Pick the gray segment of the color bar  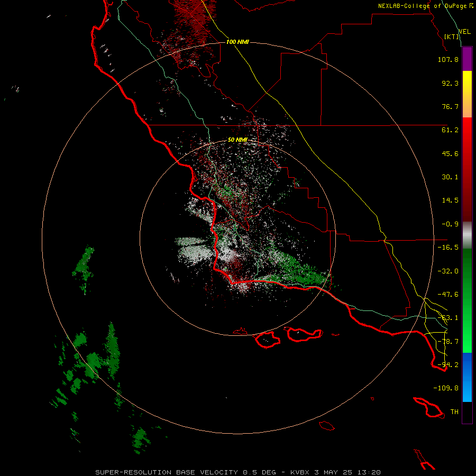467,235
